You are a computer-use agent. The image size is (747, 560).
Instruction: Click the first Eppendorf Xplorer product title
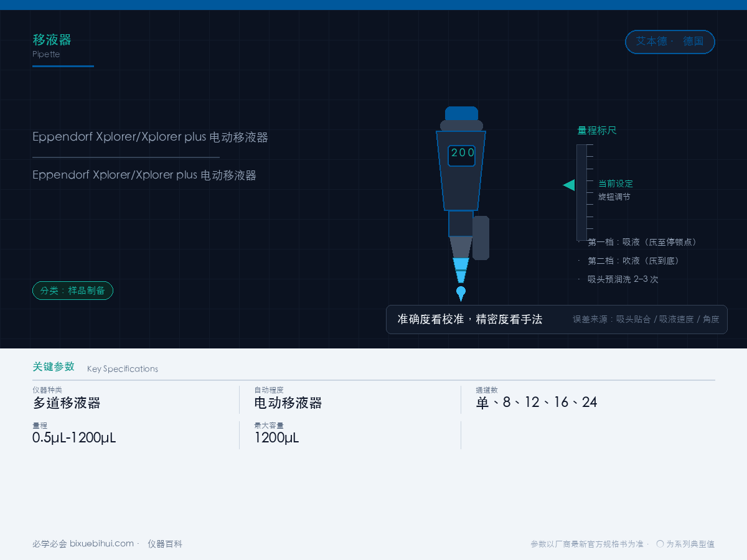pyautogui.click(x=150, y=137)
